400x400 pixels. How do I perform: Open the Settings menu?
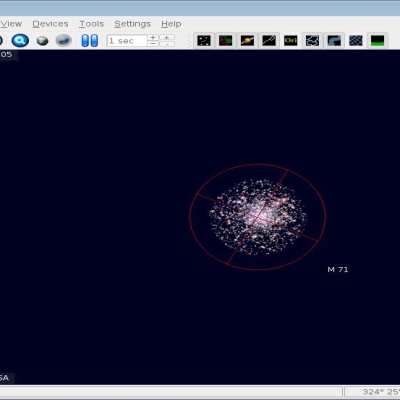tap(132, 24)
